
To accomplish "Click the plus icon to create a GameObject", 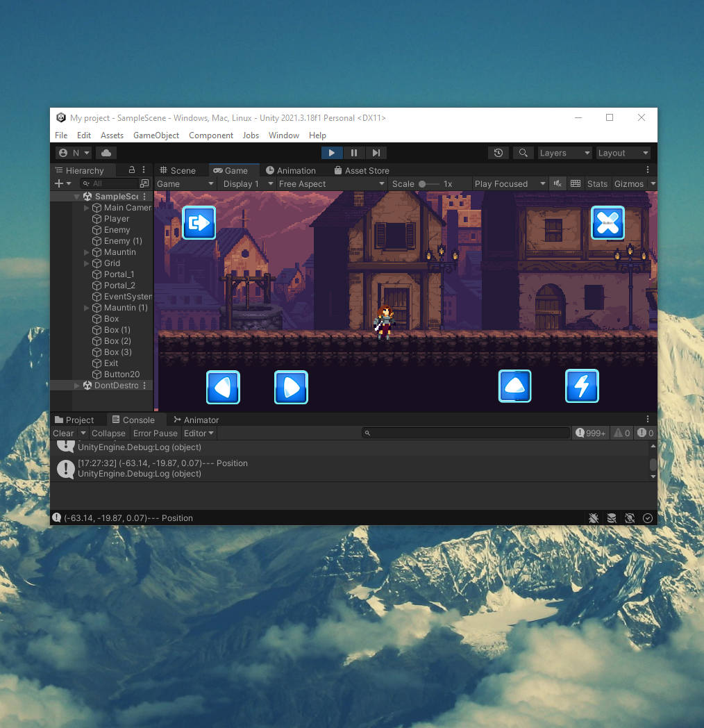I will click(x=59, y=183).
